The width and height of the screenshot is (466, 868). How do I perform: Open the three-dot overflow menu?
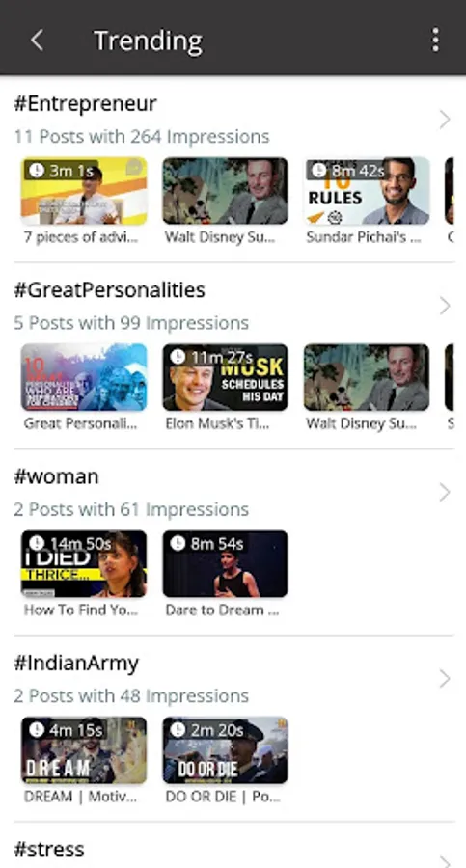435,40
